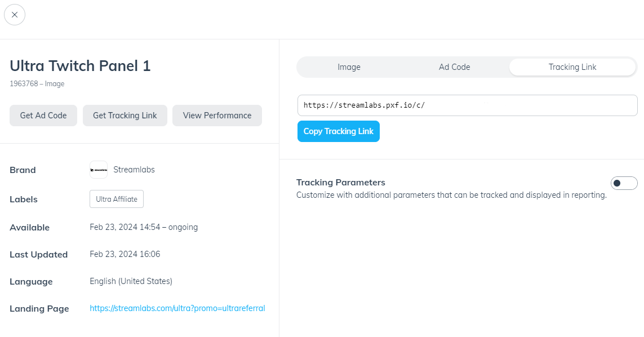Open the streamlabs.com/ultra landing page link

[x=177, y=308]
